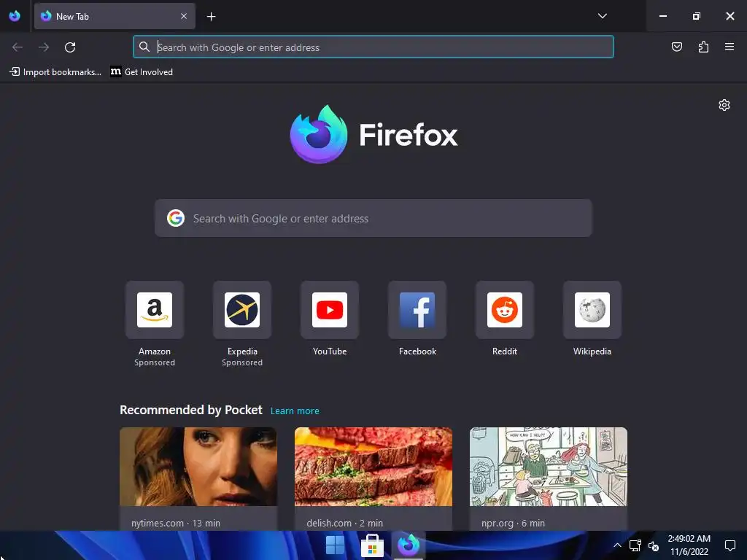Open the clock showing 2:49:02 AM

click(x=689, y=545)
